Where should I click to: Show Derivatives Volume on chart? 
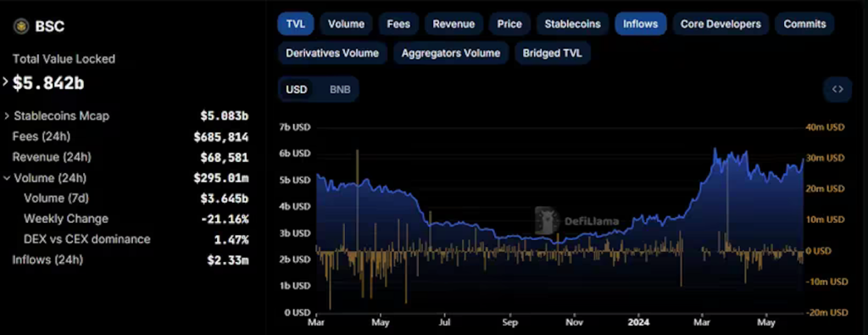coord(332,53)
